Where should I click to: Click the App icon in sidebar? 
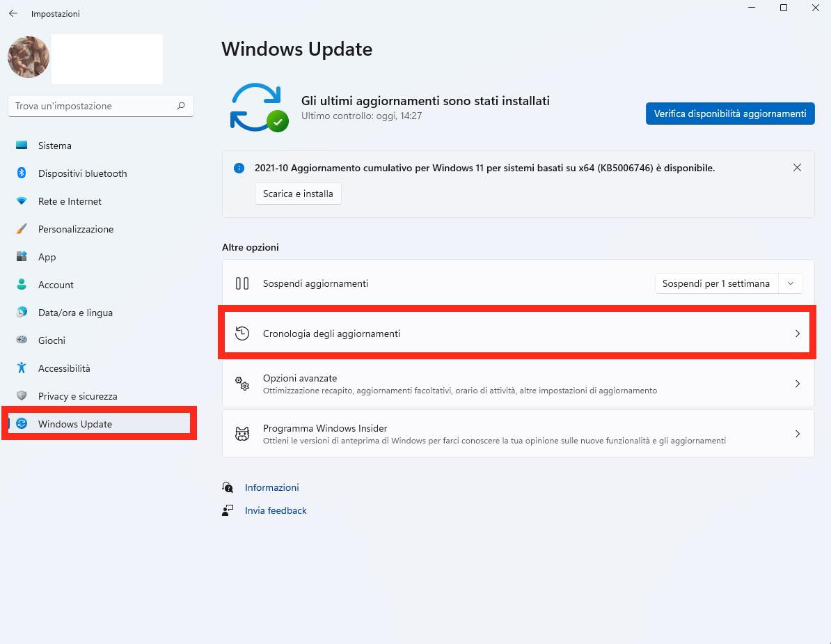pyautogui.click(x=22, y=256)
